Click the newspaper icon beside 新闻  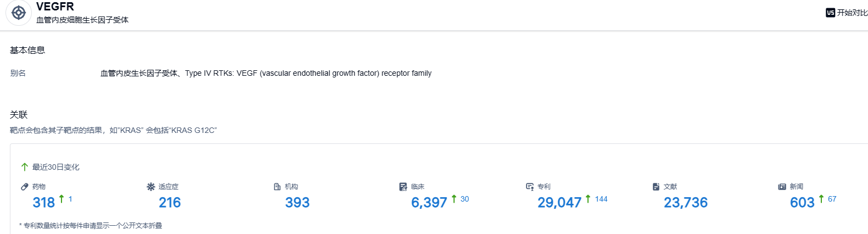point(782,187)
